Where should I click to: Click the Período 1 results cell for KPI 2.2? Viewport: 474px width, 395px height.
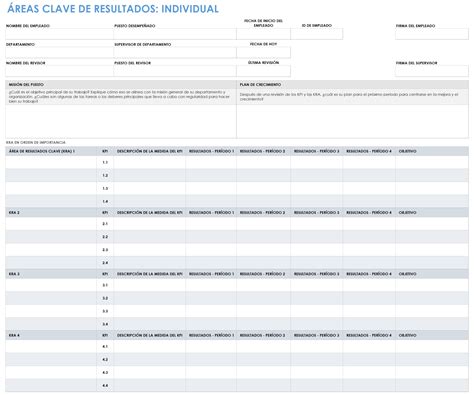click(x=211, y=237)
